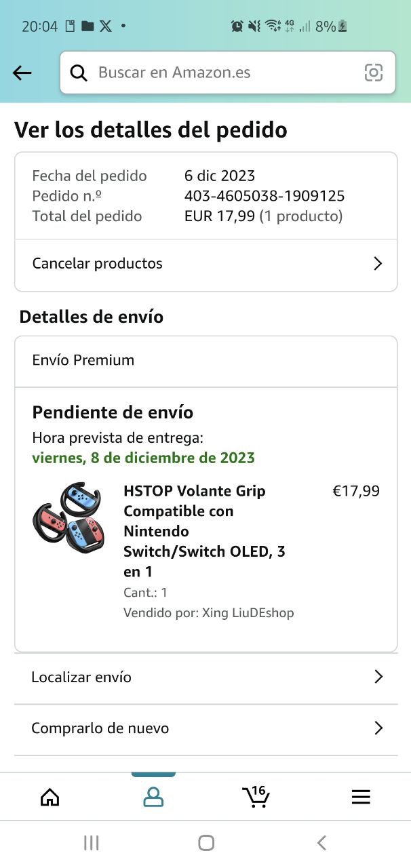Tap the Buscar en Amazon.es search field

(224, 73)
